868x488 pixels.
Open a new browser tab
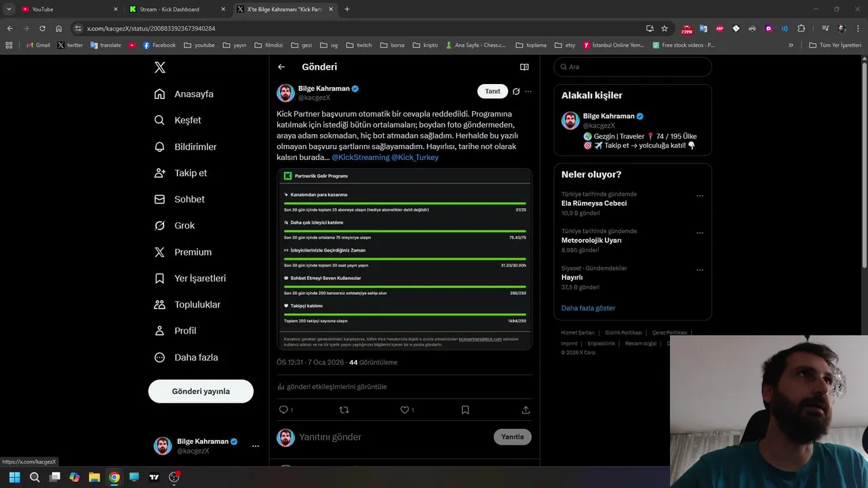pyautogui.click(x=347, y=9)
